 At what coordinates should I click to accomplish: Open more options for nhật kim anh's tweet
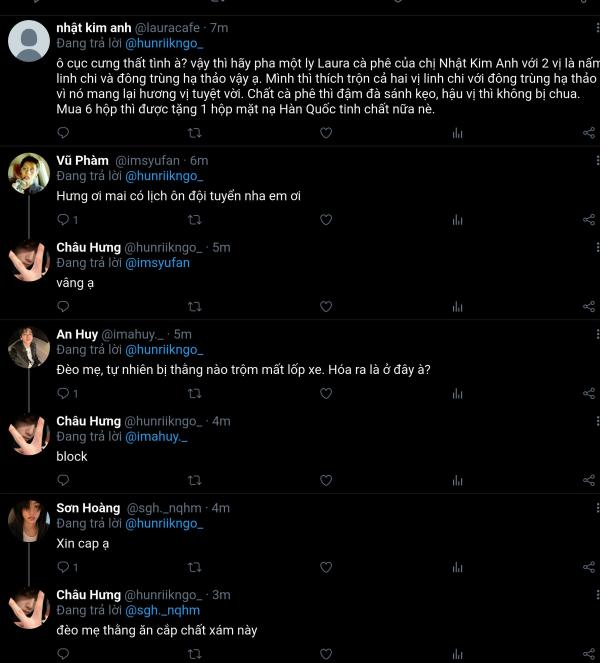coord(597,27)
